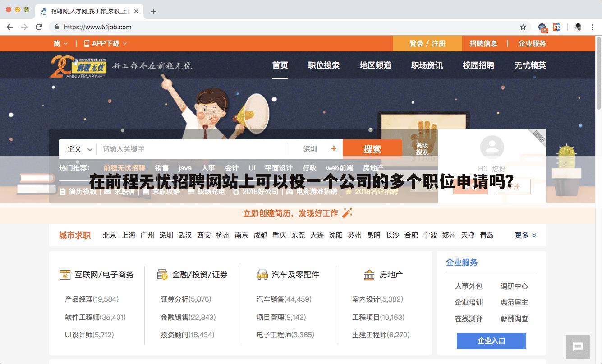
Task: Click the user avatar placeholder icon
Action: (492, 147)
